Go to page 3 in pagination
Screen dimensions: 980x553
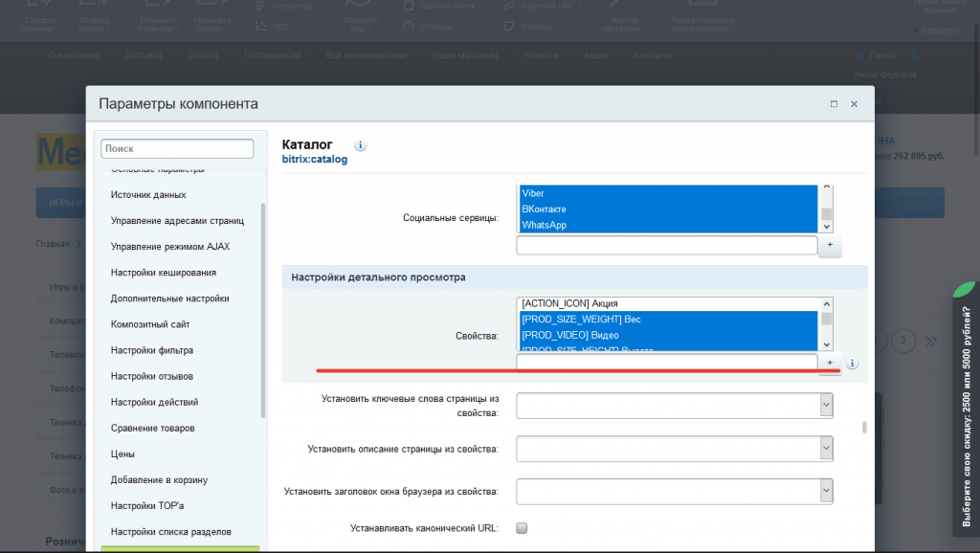pos(902,341)
